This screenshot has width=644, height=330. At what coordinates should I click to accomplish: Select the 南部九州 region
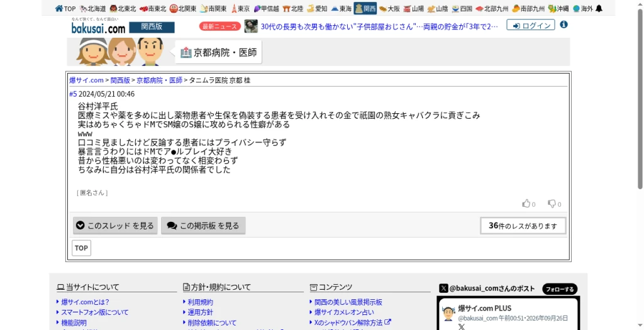[x=528, y=8]
